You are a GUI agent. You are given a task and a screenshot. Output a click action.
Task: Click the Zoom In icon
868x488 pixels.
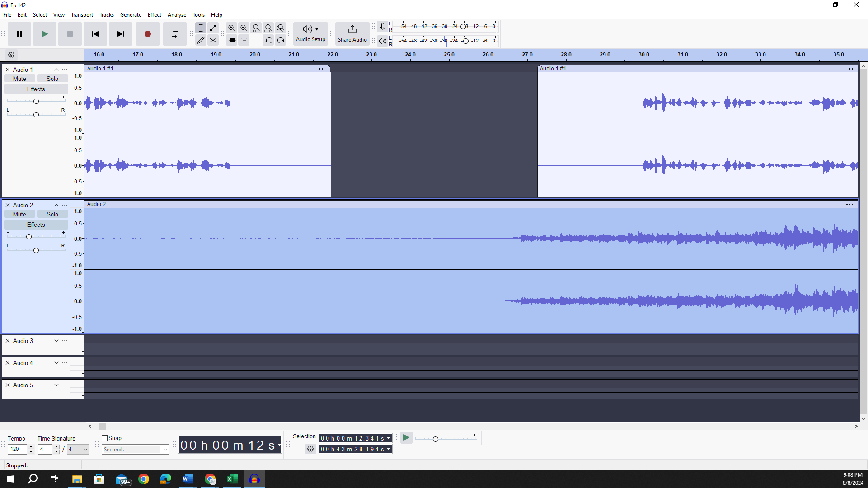click(x=231, y=28)
